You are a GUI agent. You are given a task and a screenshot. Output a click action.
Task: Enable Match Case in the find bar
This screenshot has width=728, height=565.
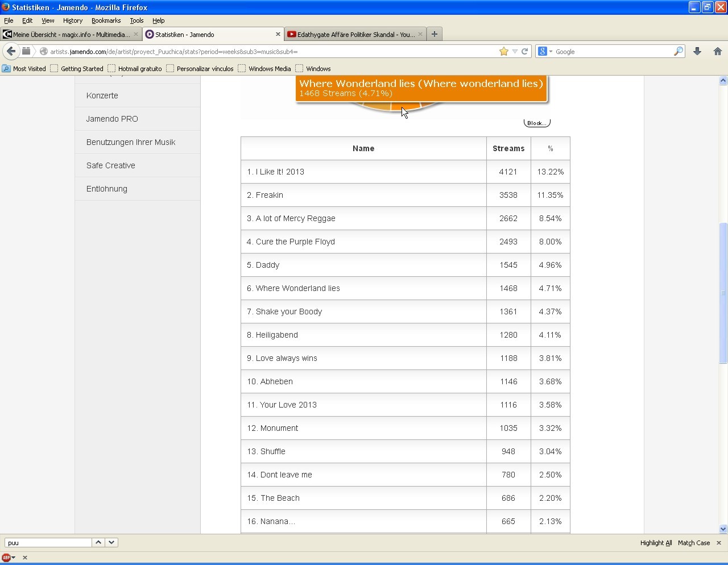click(693, 543)
